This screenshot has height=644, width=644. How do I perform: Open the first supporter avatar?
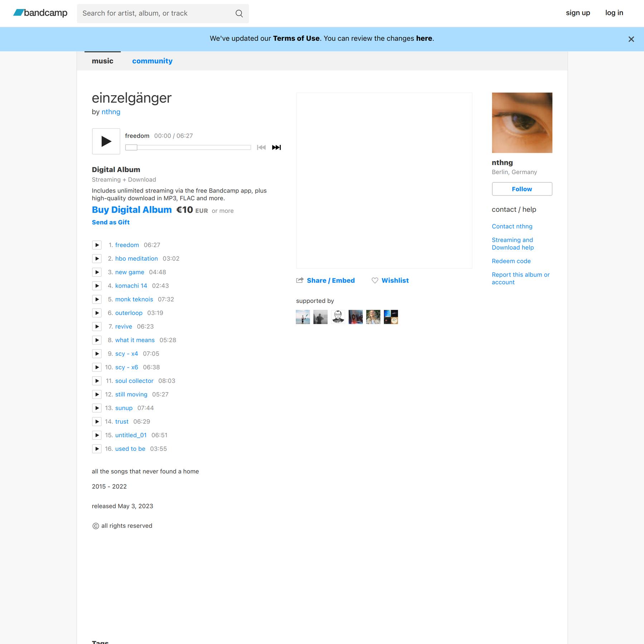point(303,317)
